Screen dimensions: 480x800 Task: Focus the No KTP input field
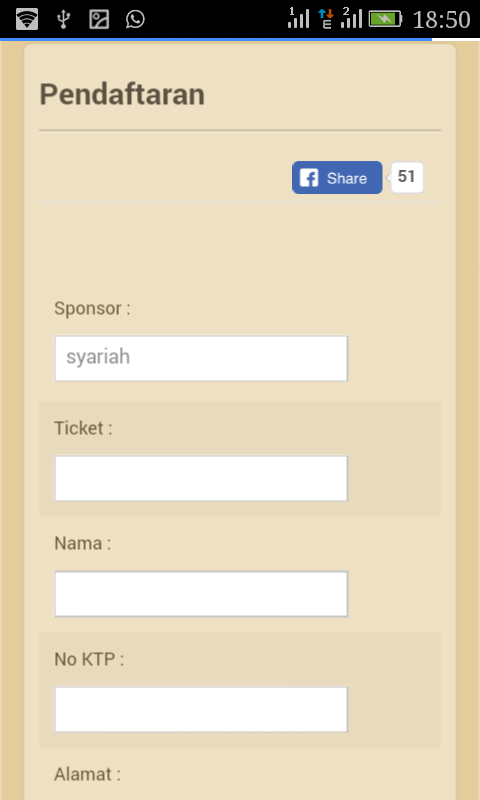201,709
